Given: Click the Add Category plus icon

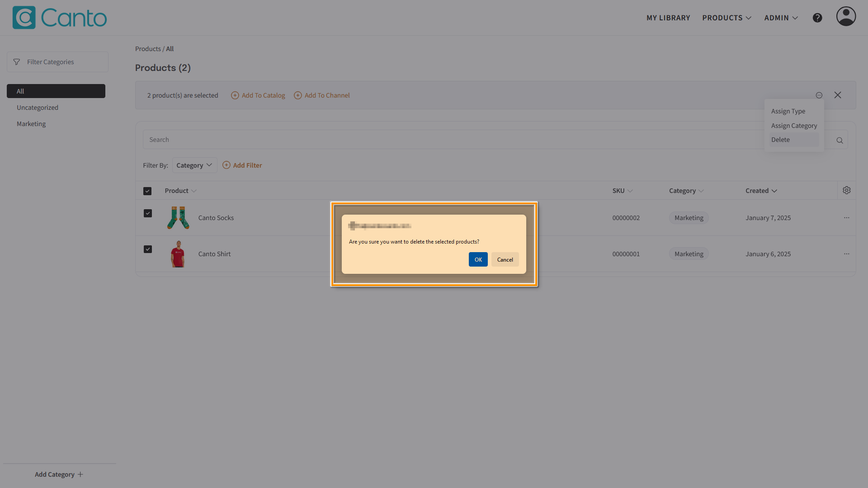Looking at the screenshot, I should (80, 474).
